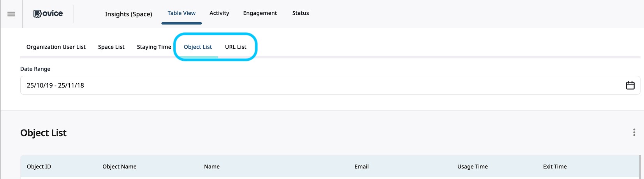Sort by the Email column header
644x179 pixels.
(x=361, y=167)
